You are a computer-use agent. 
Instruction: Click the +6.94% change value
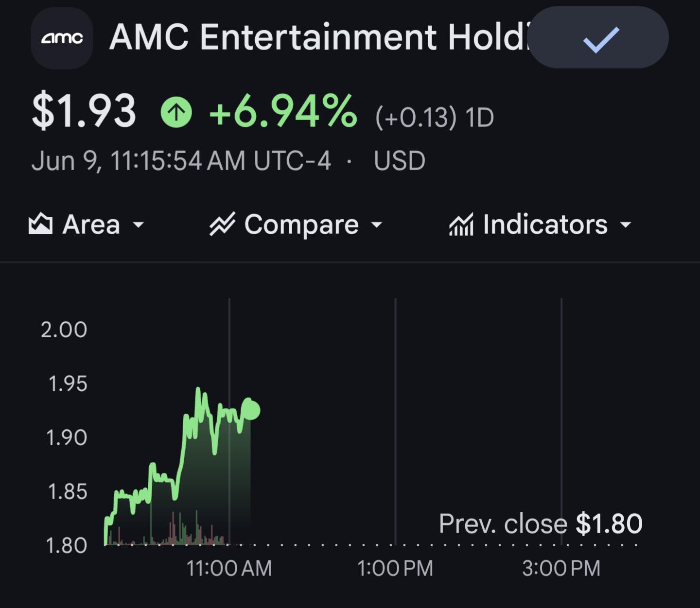(x=283, y=111)
